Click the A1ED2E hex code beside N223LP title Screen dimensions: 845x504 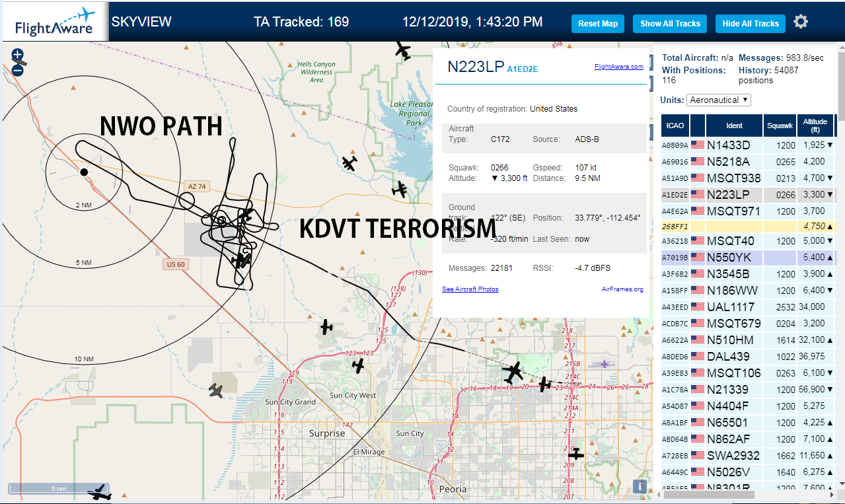point(522,68)
